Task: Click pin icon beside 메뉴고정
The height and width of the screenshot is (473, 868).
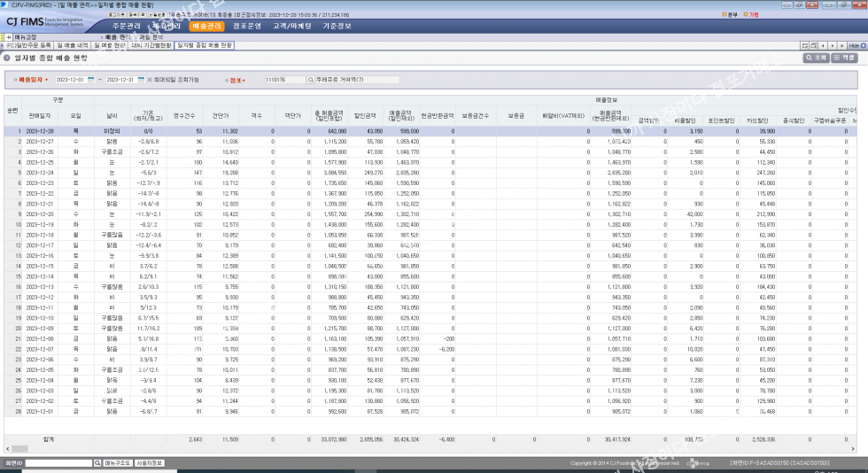Action: click(x=8, y=37)
